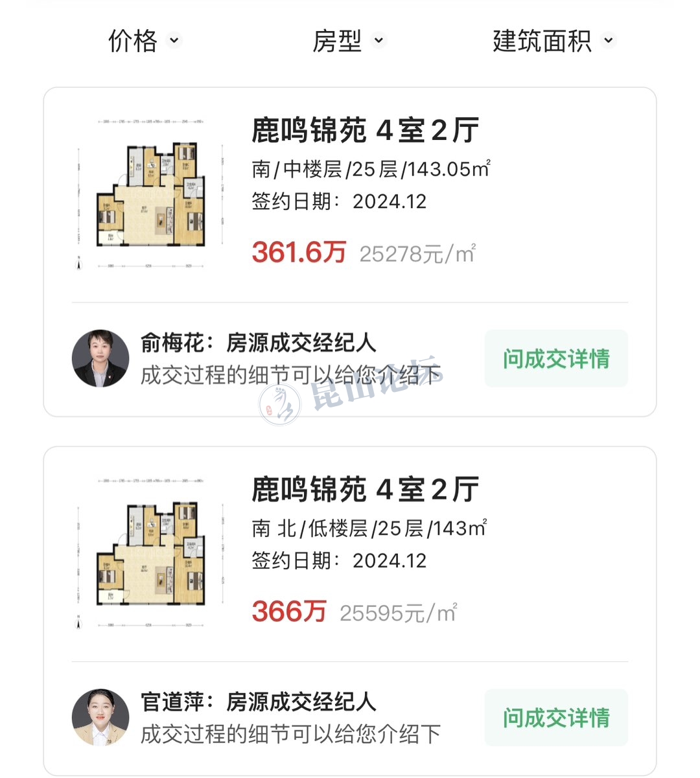Screen dimensions: 700x778
Task: Tap the 25595元/㎡ unit price
Action: (399, 613)
